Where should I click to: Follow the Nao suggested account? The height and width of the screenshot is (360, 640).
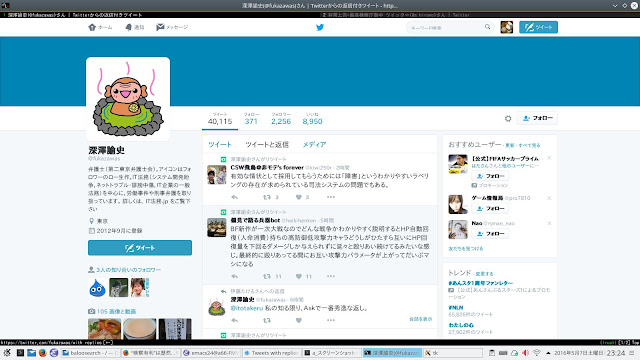490,234
